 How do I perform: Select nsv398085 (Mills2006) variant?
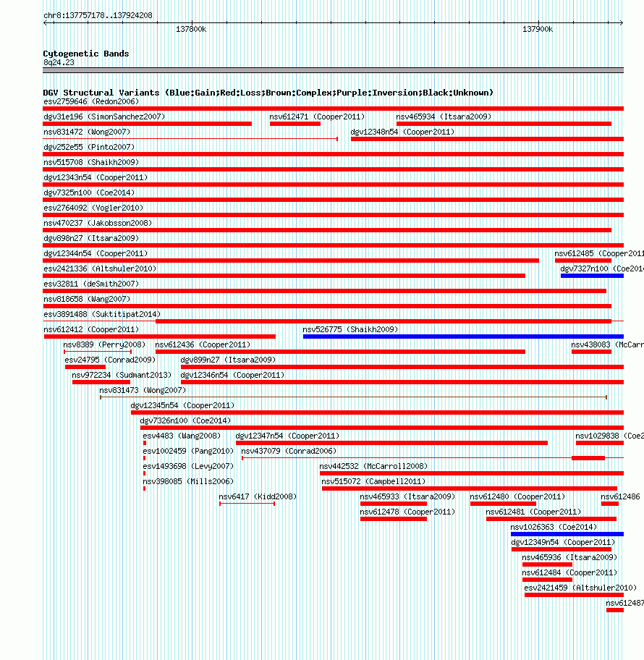click(x=188, y=481)
